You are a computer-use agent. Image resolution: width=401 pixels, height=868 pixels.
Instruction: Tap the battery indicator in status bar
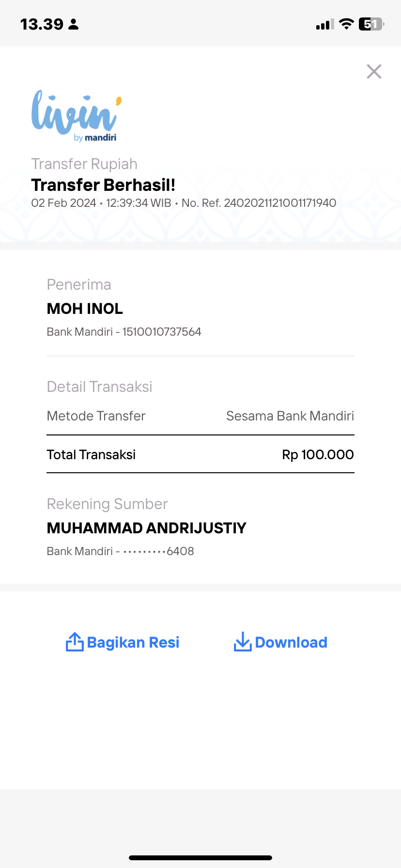click(x=371, y=24)
